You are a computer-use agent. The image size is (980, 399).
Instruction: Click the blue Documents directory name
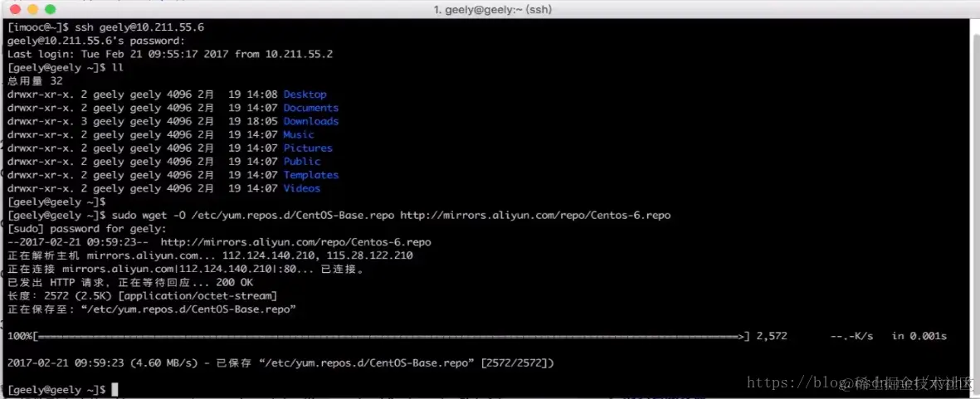click(311, 108)
